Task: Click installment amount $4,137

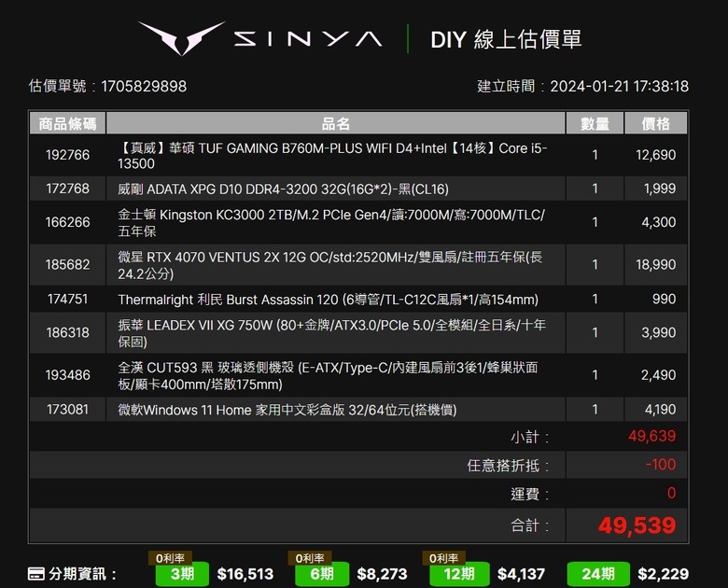Action: click(521, 574)
